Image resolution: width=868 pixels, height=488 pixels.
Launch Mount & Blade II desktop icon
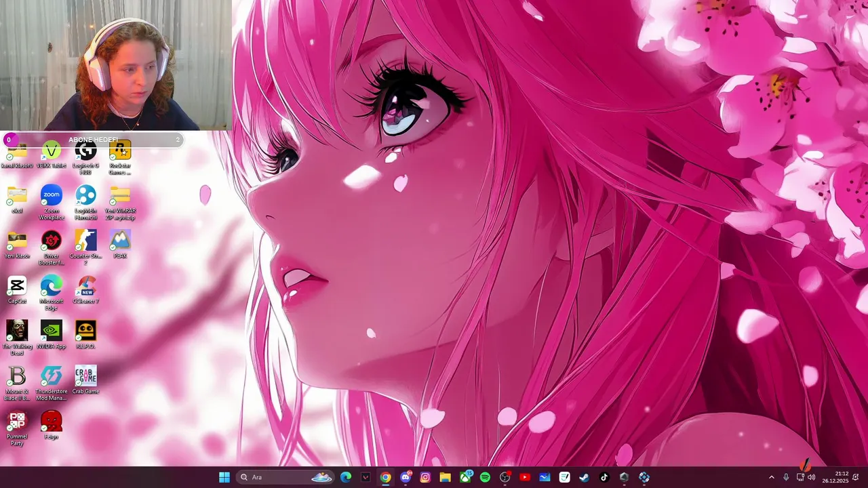[x=17, y=383]
